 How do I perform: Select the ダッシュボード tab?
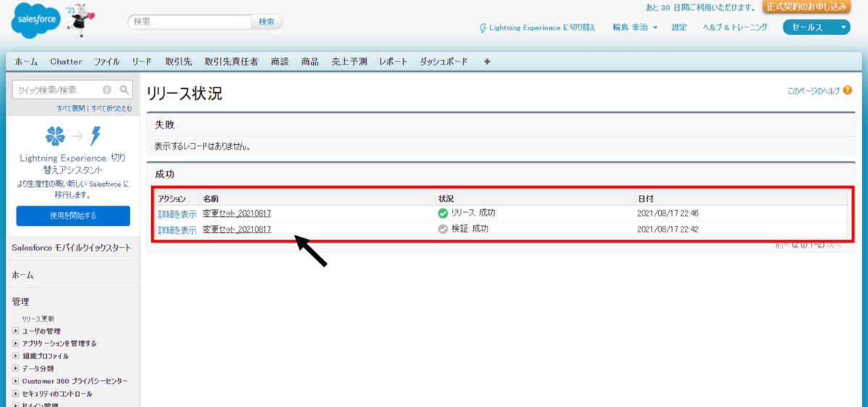coord(444,62)
